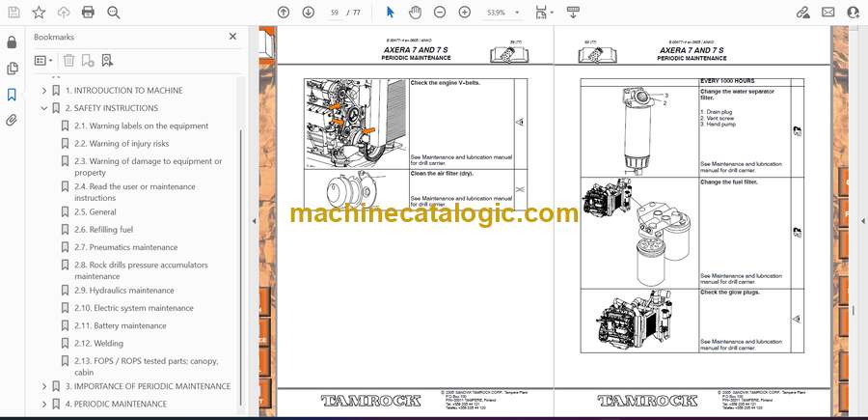Click the new bookmark icon
The image size is (868, 420).
(88, 61)
